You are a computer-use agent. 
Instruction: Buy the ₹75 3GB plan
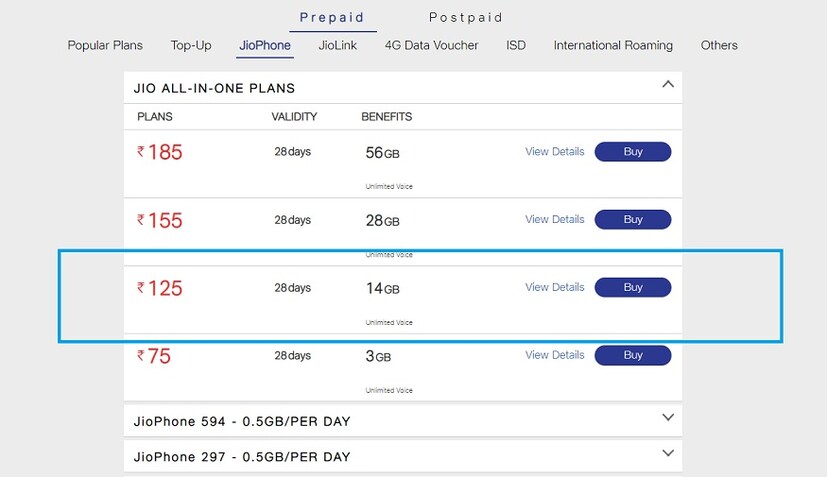[x=633, y=355]
